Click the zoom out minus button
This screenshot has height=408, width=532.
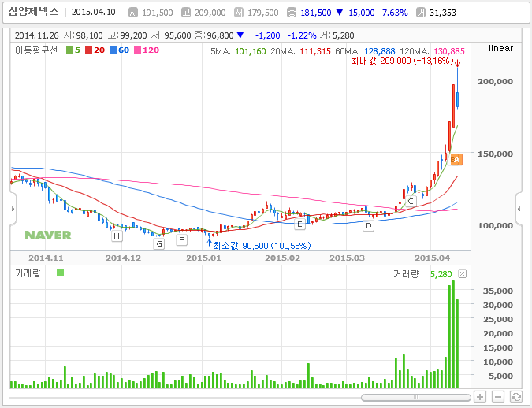pos(498,396)
